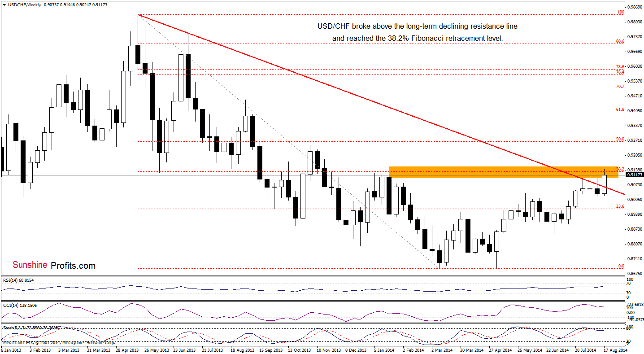Click the 0.94050 price axis label
Viewport: 644px width, 354px height.
635,111
